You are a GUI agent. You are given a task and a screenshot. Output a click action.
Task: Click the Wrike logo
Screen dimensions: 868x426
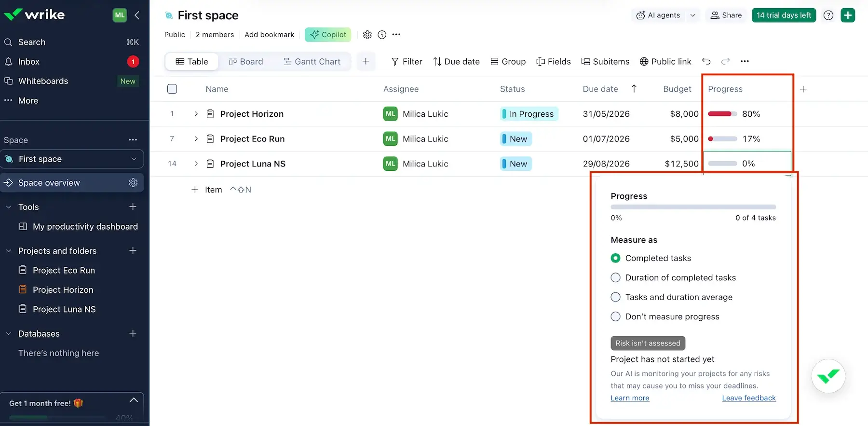pos(34,14)
